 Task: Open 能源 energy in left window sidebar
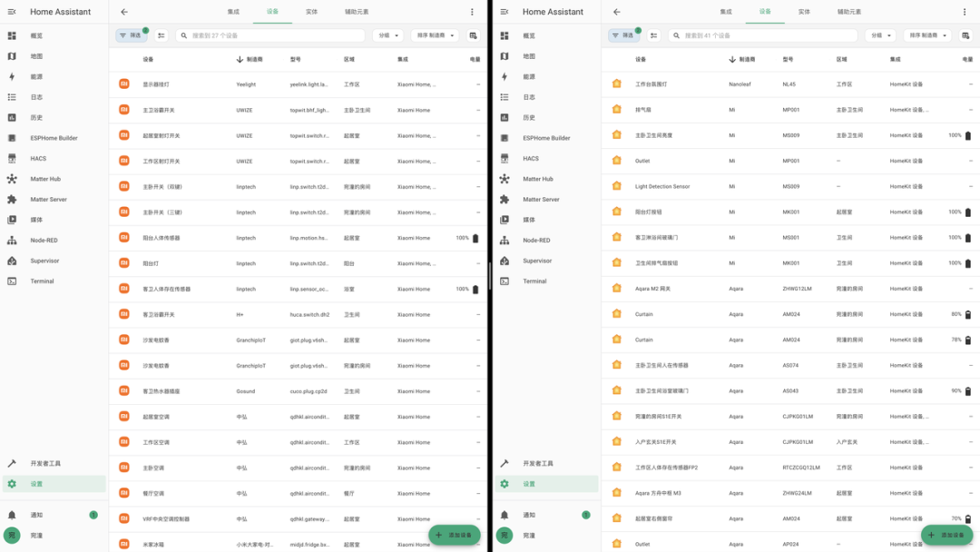[54, 77]
